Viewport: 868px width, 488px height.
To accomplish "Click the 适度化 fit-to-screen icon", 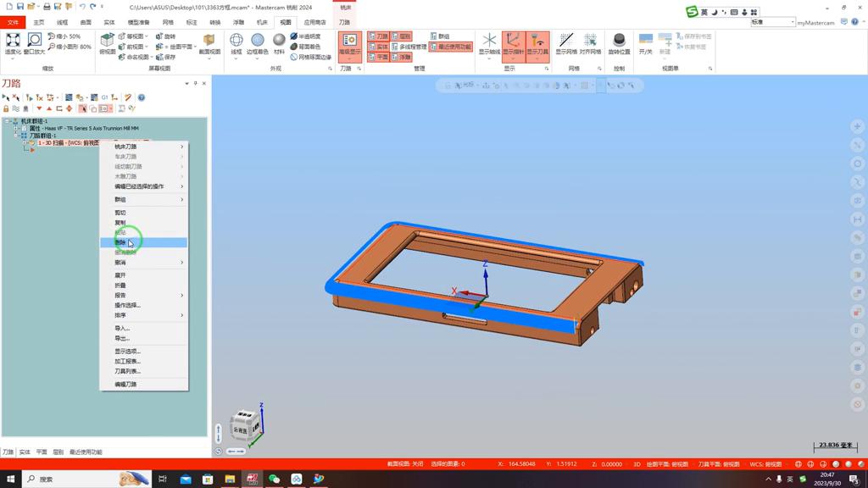I will pyautogui.click(x=13, y=43).
